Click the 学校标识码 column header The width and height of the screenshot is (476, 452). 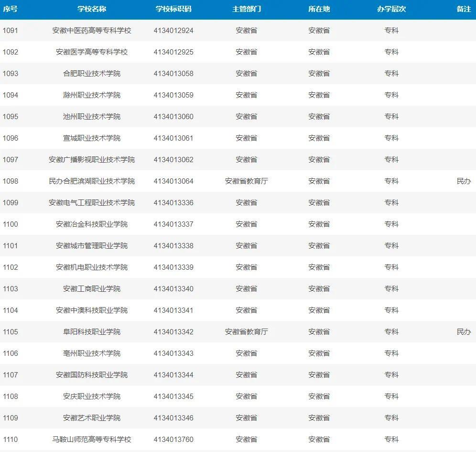tap(173, 9)
